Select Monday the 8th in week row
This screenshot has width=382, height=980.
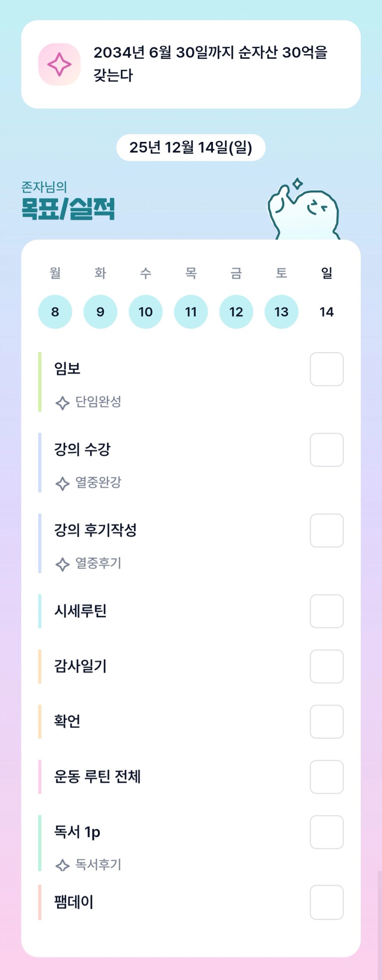click(x=55, y=312)
